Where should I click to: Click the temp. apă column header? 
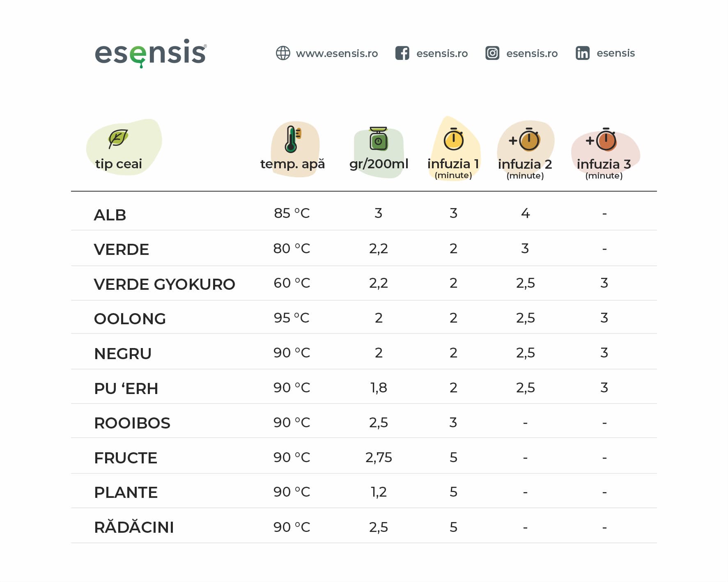tap(292, 164)
